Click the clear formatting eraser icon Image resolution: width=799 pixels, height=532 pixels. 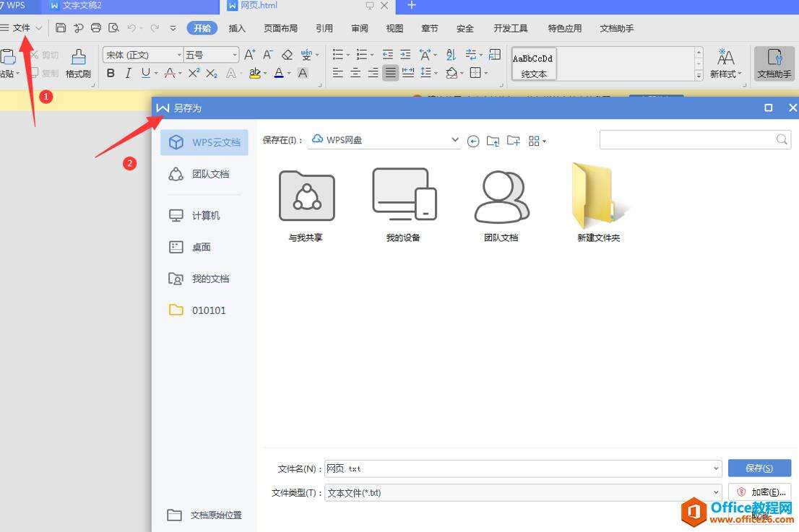click(287, 54)
